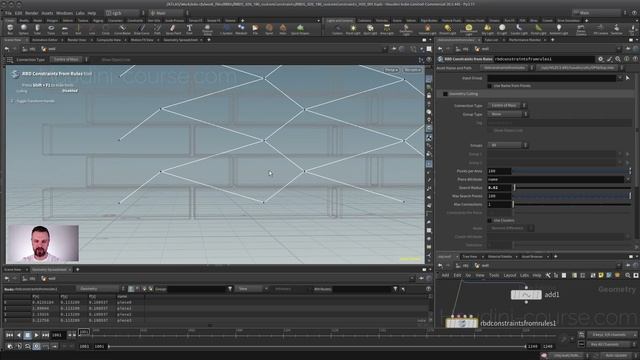Select the Spray Paint shelf tool
640x360 pixels.
(x=173, y=29)
